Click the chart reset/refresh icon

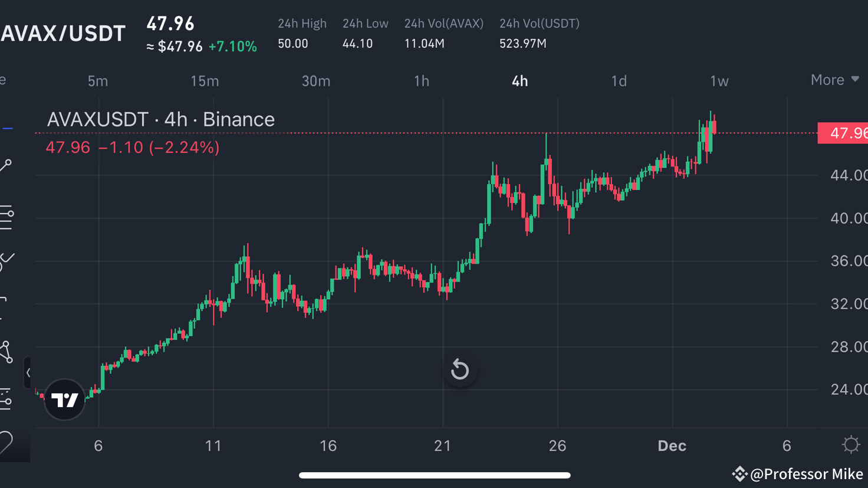460,369
